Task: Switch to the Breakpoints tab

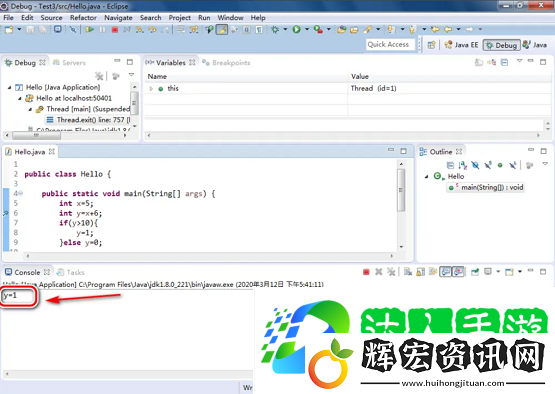Action: tap(227, 63)
